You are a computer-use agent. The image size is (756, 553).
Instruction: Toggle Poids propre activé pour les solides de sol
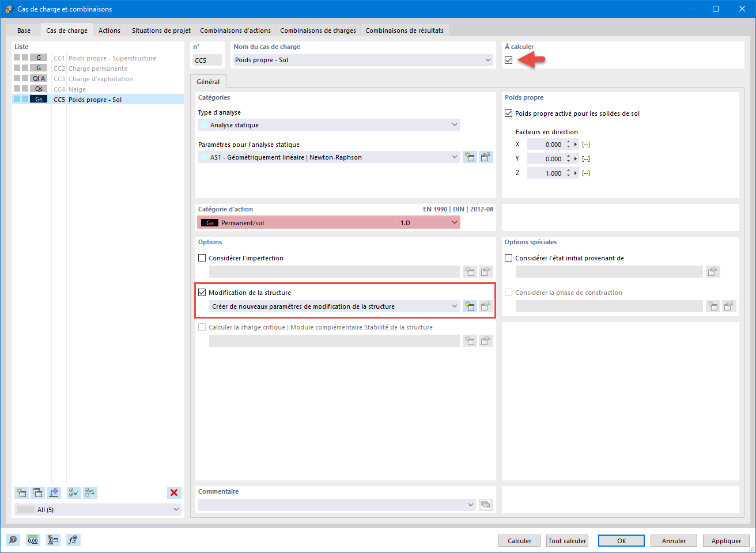tap(508, 113)
